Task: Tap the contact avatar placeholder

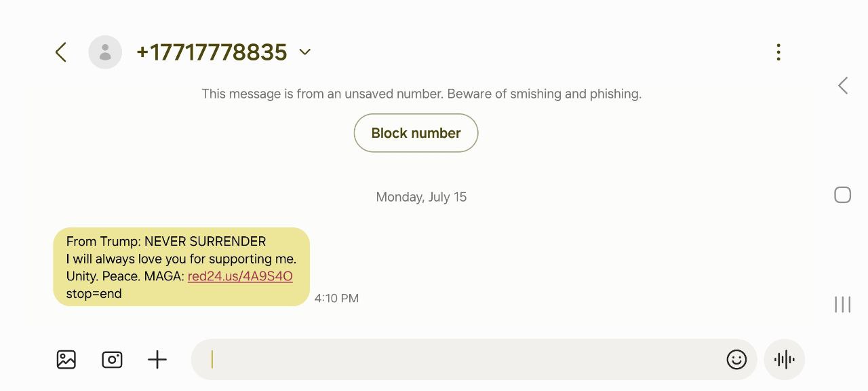Action: [105, 52]
